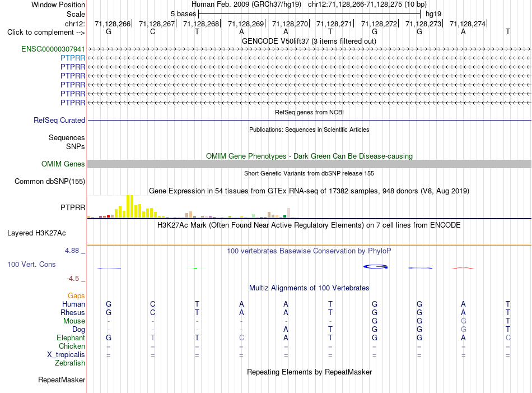Click the OMIM Gene Phenotypes green title
This screenshot has height=393, width=532.
click(x=309, y=156)
